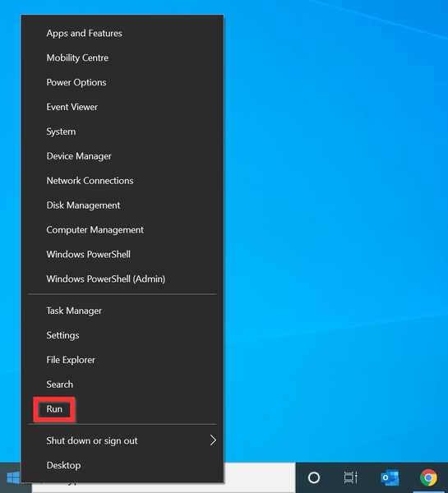
Task: Launch Disk Management
Action: [x=122, y=205]
